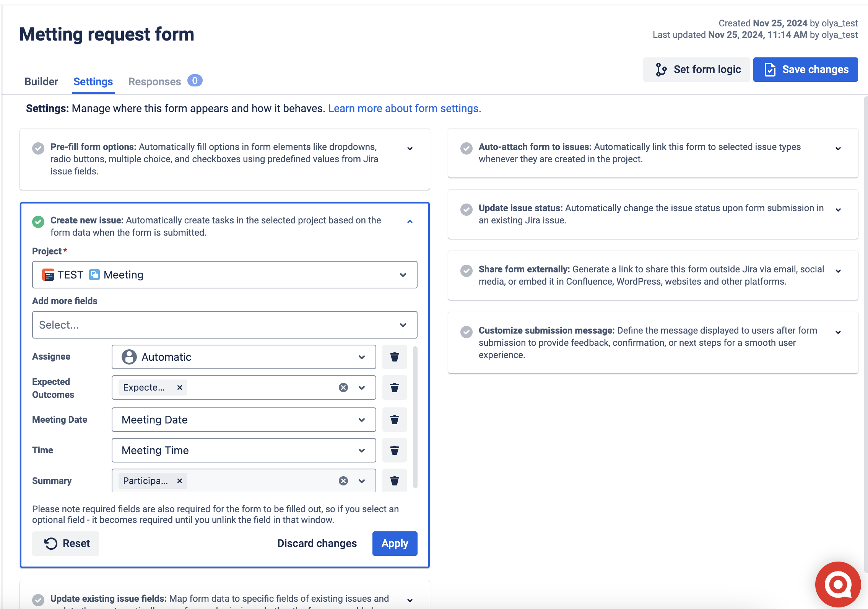Expand the Auto-attach form to issues section
The height and width of the screenshot is (609, 868).
[x=838, y=148]
